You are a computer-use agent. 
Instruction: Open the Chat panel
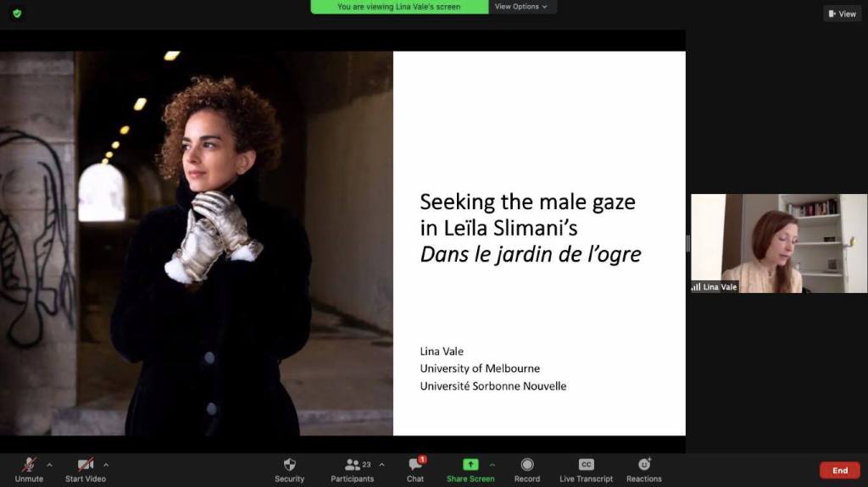[x=415, y=465]
